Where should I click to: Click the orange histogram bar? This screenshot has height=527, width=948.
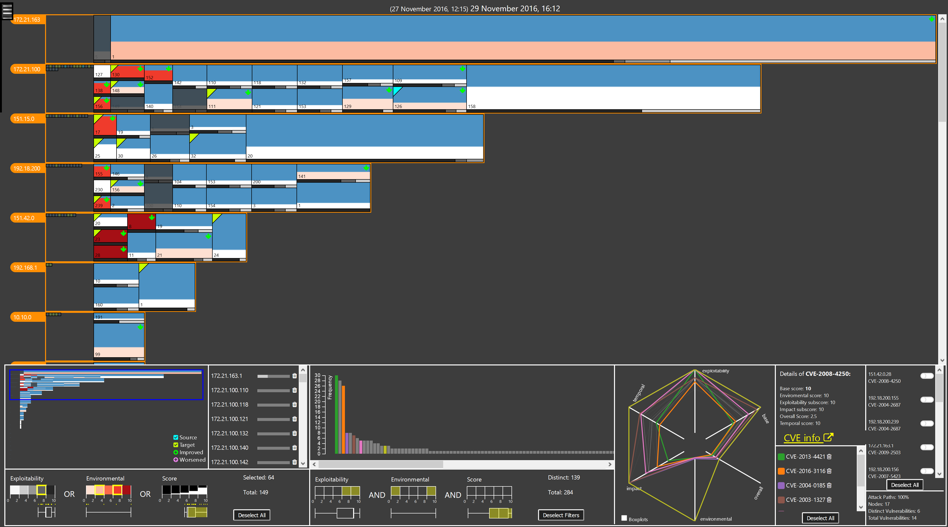point(343,419)
